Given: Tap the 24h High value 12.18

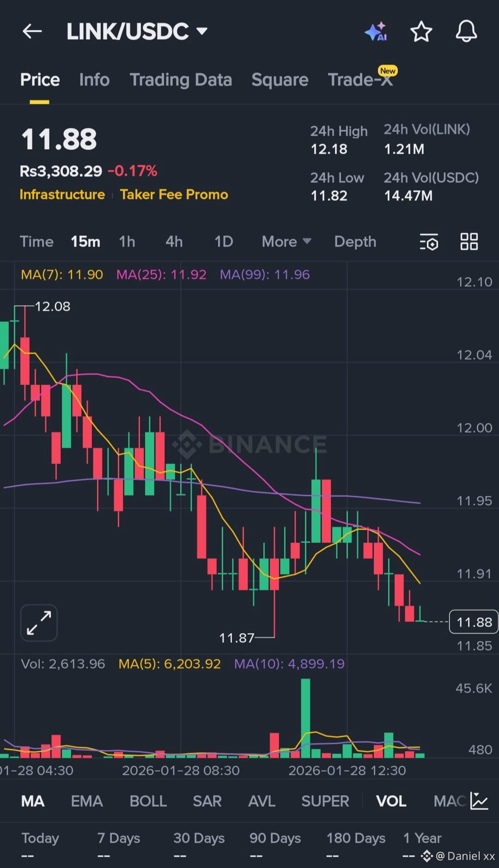Looking at the screenshot, I should (329, 149).
